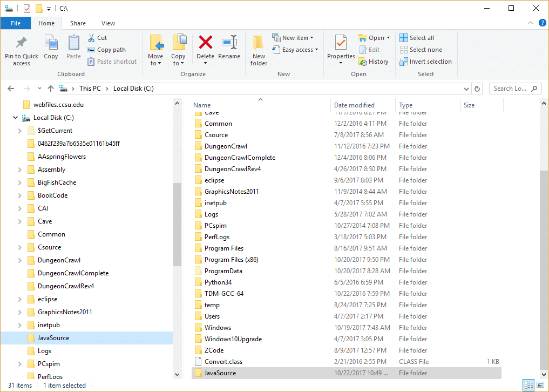Open Properties from the ribbon
The image size is (549, 392).
[341, 43]
